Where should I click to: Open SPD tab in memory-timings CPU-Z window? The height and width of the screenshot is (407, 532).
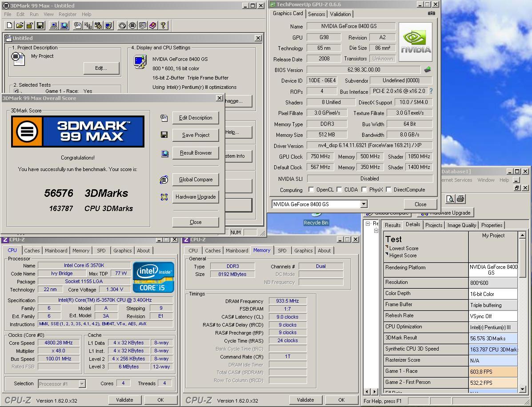click(282, 251)
